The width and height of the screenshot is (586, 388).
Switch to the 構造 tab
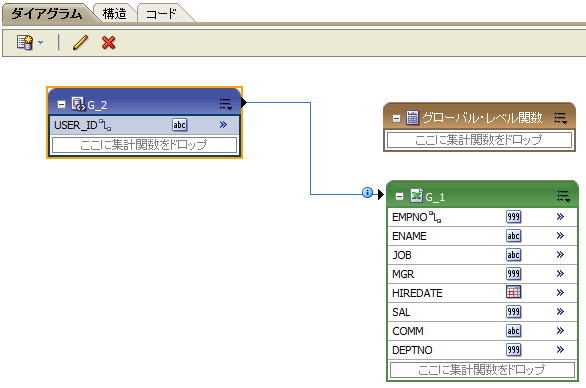point(115,14)
